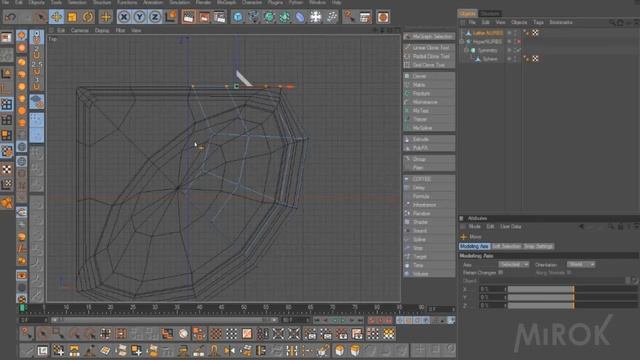
Task: Click frame 0 marker on timeline
Action: pyautogui.click(x=22, y=308)
